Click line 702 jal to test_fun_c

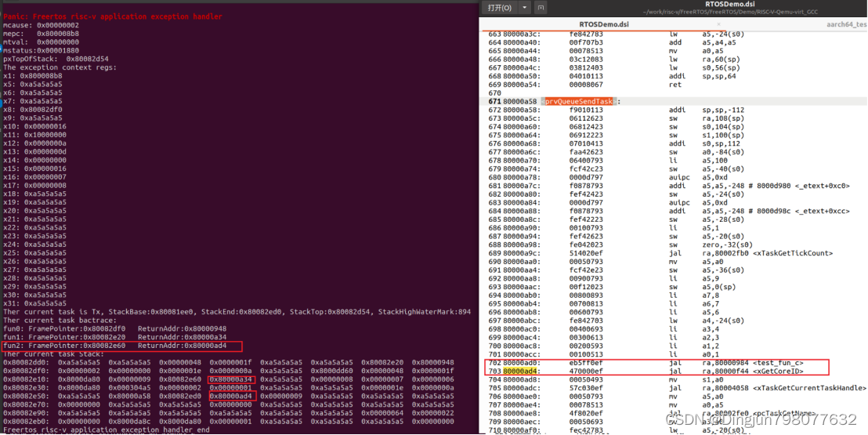[646, 363]
